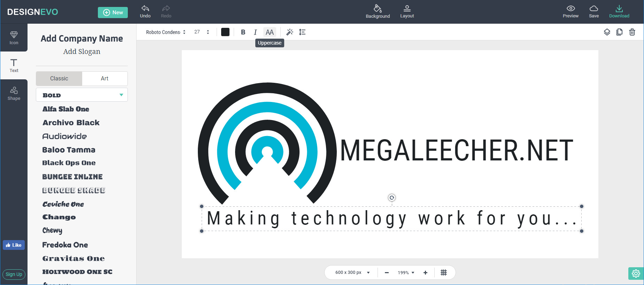Toggle uppercase AA formatting
Screen dimensions: 644x285
[x=270, y=32]
